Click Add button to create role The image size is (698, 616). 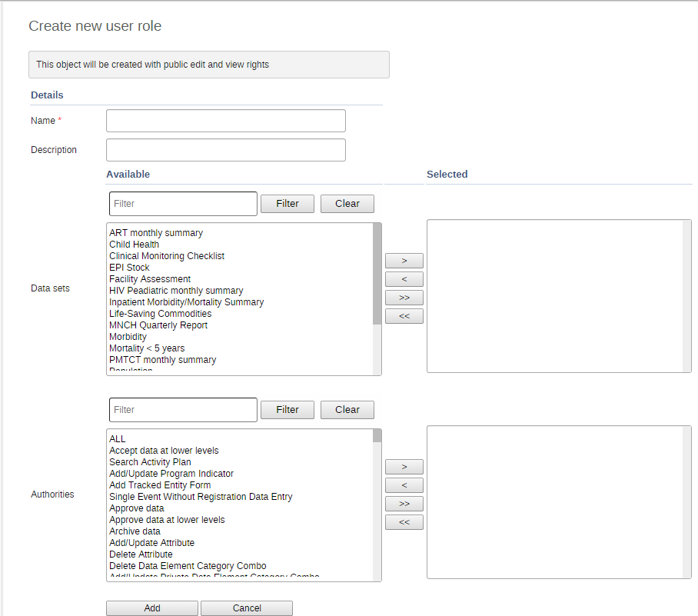152,608
